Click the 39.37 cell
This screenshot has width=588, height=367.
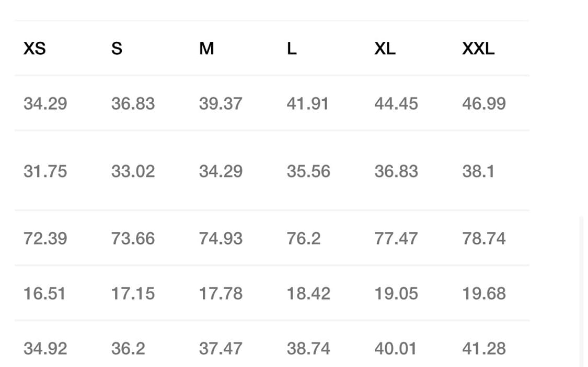221,103
